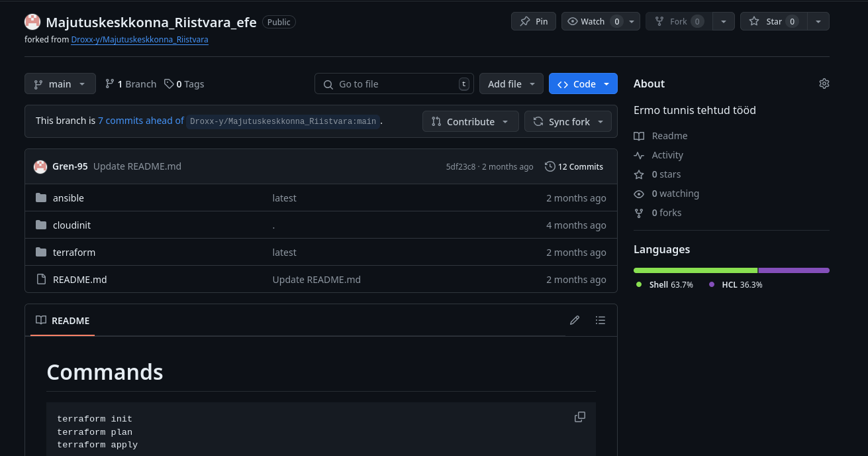Open ansible's 'latest' commit message
This screenshot has height=456, width=868.
[285, 198]
